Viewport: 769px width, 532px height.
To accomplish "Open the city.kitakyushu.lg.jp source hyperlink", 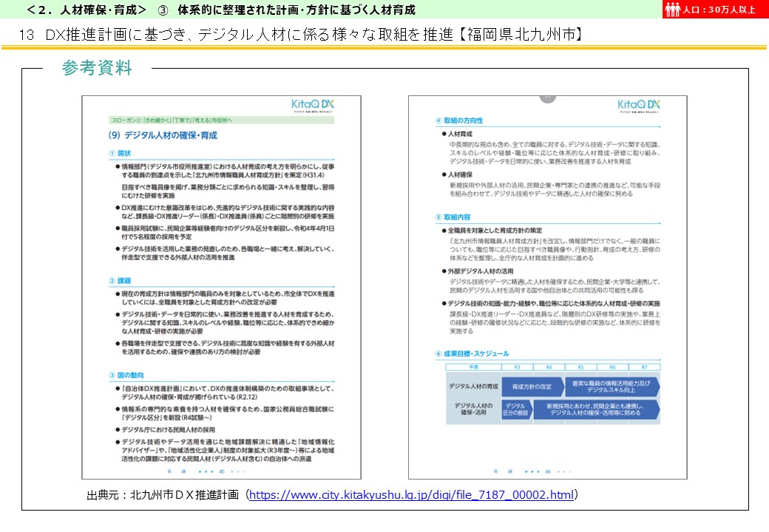I will pos(411,495).
